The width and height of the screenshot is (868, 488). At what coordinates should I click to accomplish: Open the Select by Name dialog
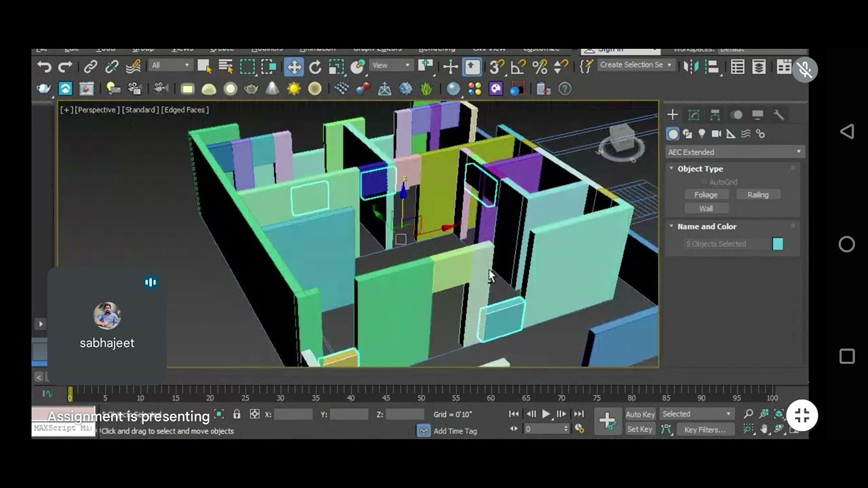226,66
